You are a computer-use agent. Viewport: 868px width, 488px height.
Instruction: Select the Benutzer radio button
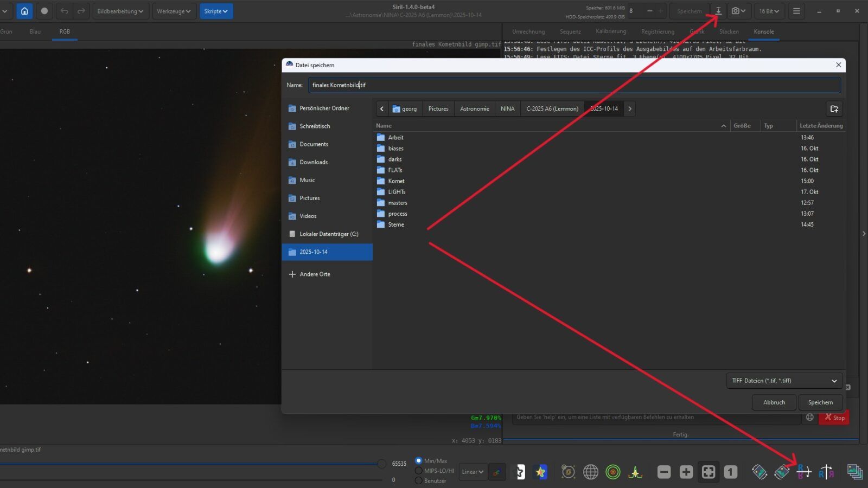click(x=418, y=480)
